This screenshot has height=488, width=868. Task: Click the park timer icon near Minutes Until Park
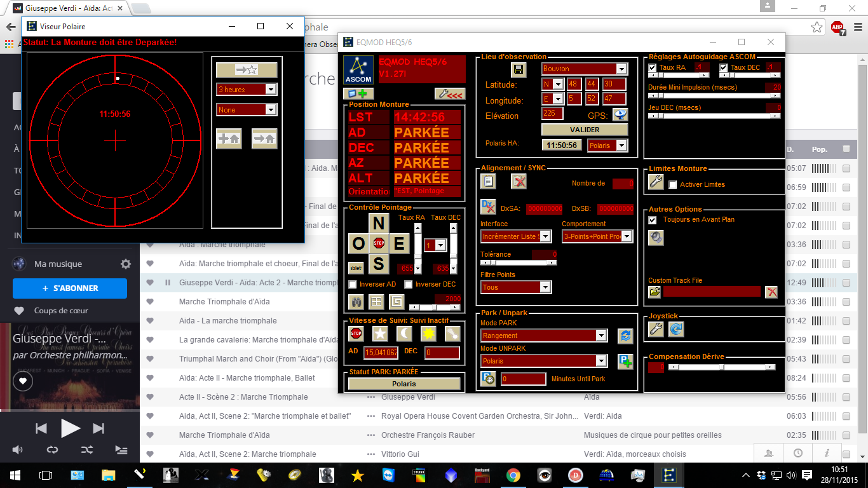[488, 379]
